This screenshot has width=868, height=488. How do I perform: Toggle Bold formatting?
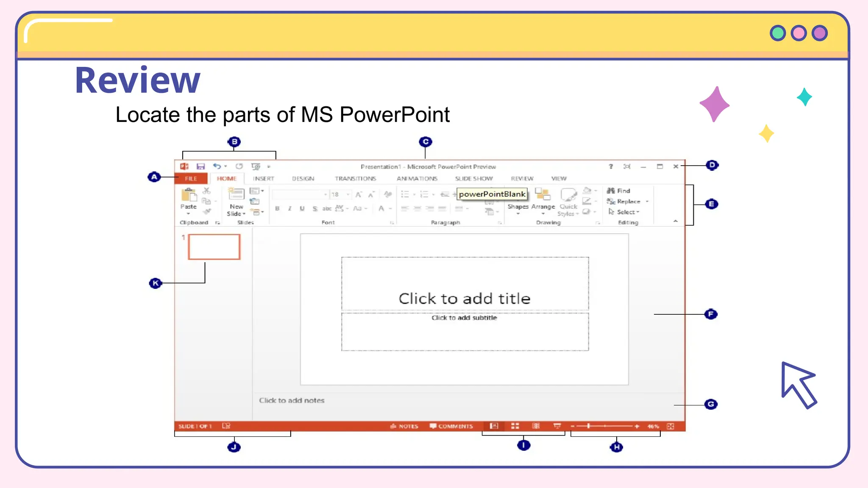point(277,208)
